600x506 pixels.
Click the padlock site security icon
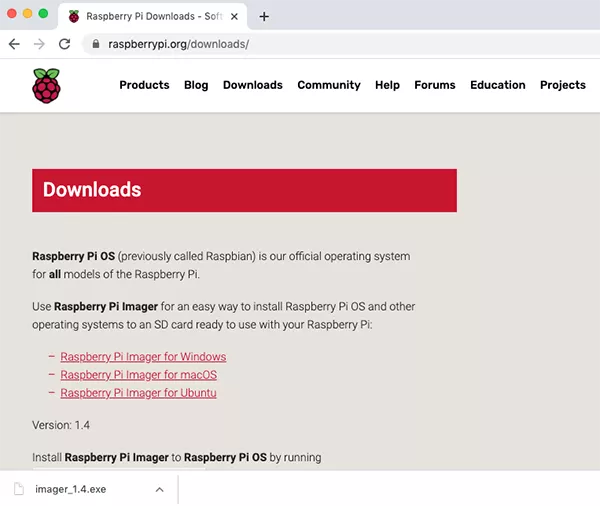click(x=96, y=45)
